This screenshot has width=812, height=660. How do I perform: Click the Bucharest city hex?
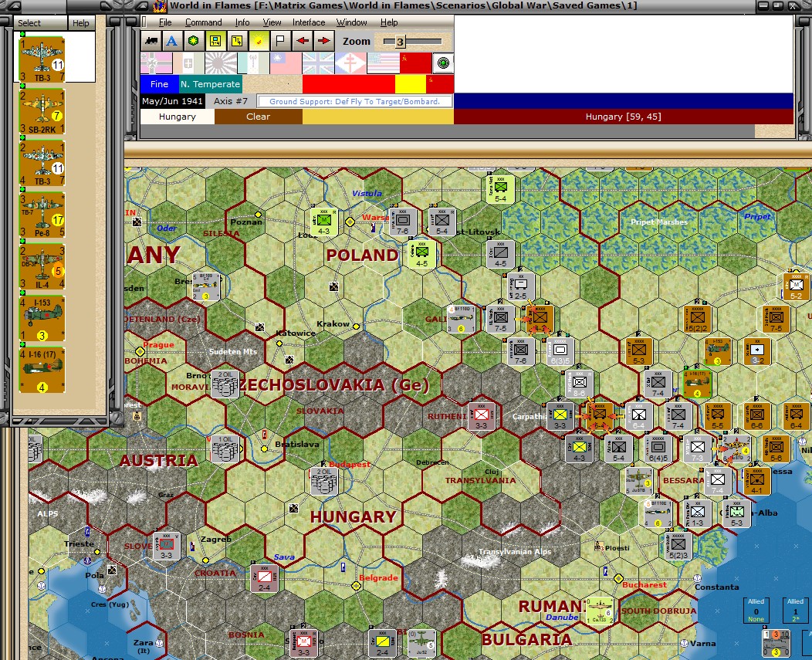pyautogui.click(x=618, y=578)
